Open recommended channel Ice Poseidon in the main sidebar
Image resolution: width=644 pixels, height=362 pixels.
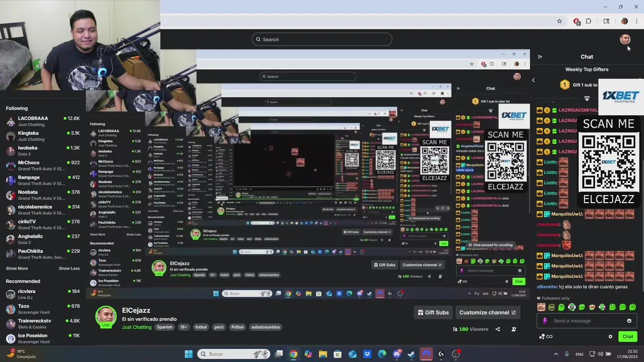[x=43, y=338]
